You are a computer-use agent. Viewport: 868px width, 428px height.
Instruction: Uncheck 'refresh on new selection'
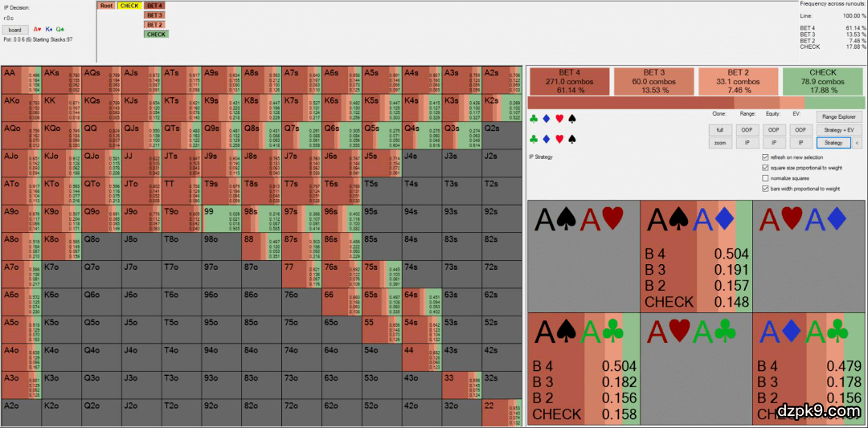pos(765,157)
